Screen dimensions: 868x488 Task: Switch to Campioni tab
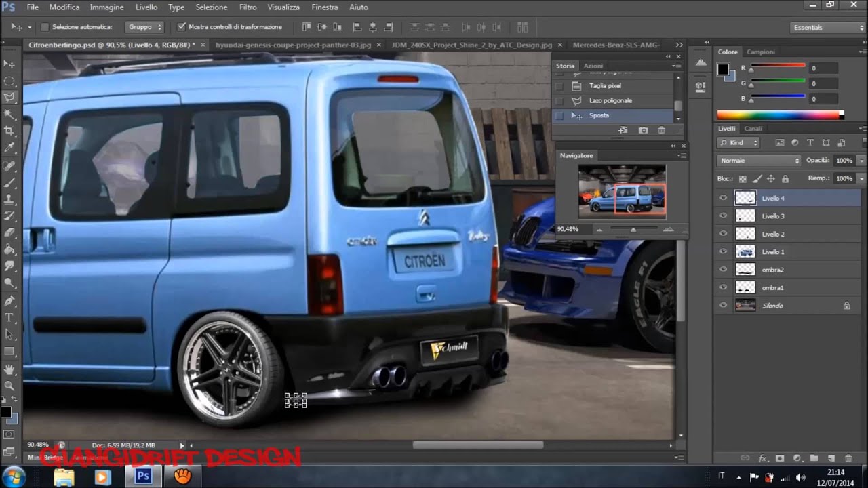761,52
